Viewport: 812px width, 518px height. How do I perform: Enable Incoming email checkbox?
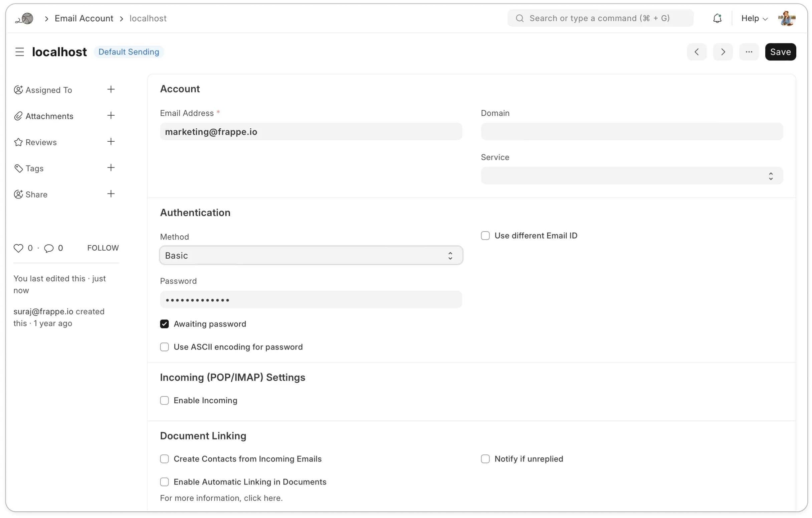coord(164,400)
